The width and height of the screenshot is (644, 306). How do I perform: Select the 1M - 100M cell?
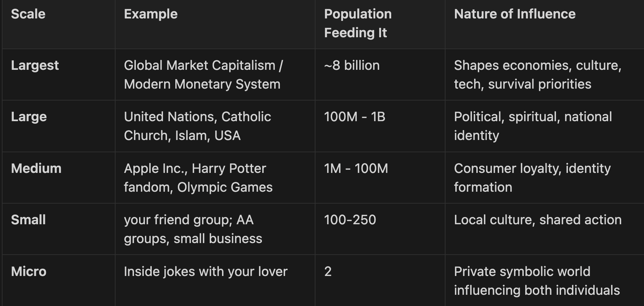[x=356, y=169]
